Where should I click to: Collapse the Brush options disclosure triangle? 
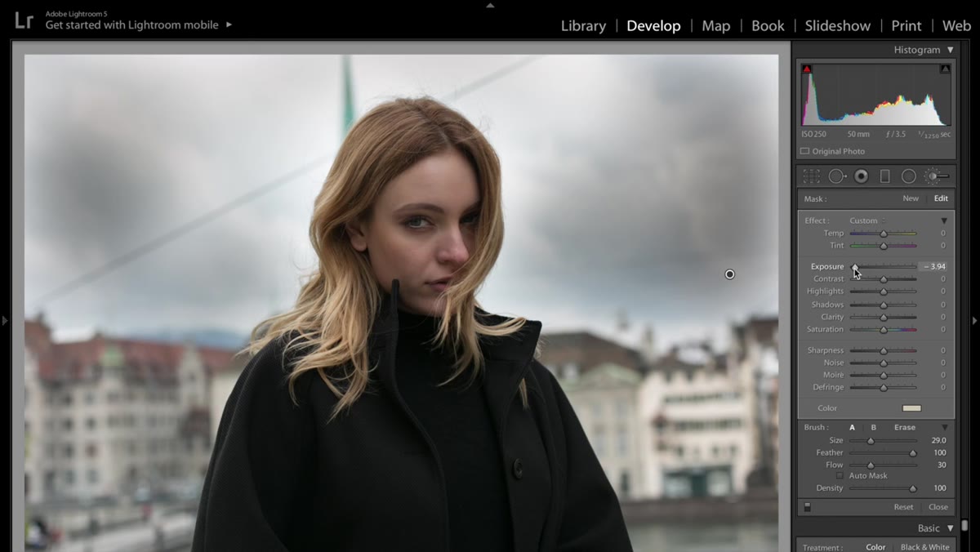(x=945, y=427)
